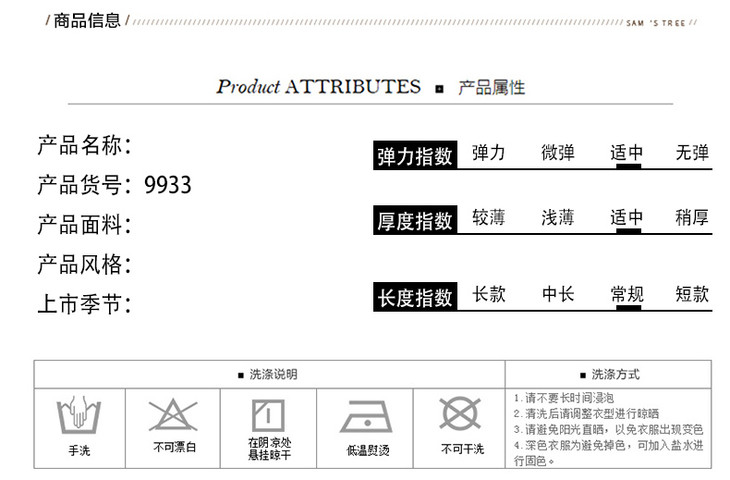Image resolution: width=730 pixels, height=480 pixels.
Task: Click the SAM'S TREE brand text
Action: 656,21
